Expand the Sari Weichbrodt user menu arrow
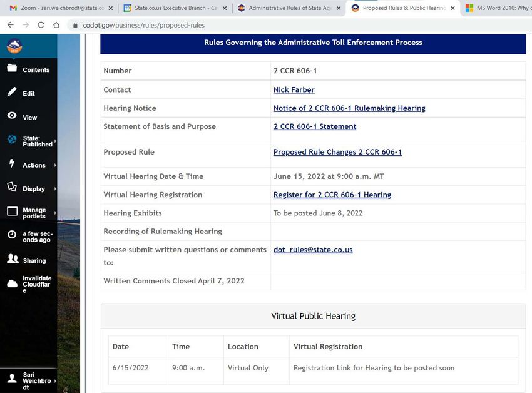532x393 pixels. (x=55, y=381)
